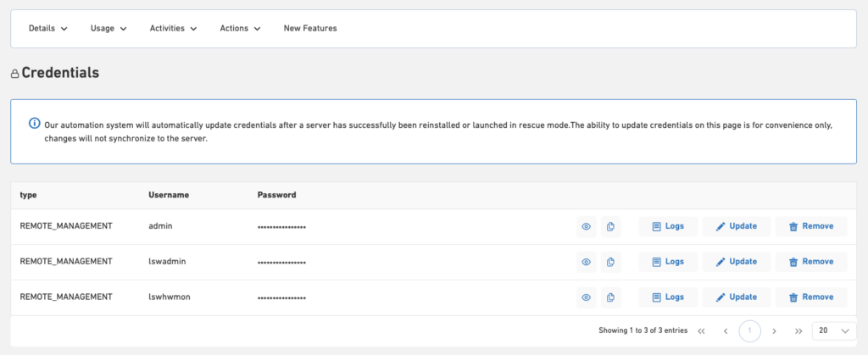Go to the first page of entries
The image size is (868, 355).
pos(701,330)
